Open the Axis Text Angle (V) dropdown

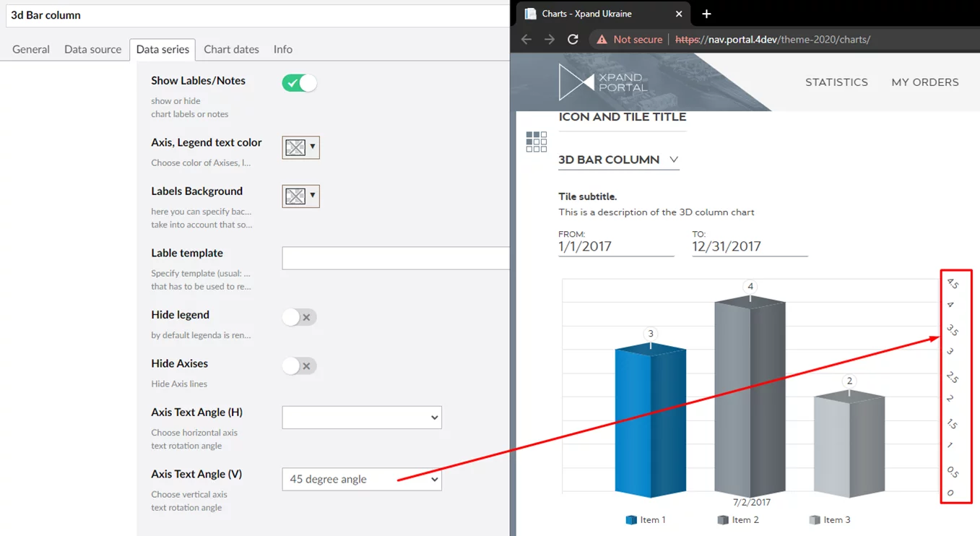pyautogui.click(x=361, y=480)
